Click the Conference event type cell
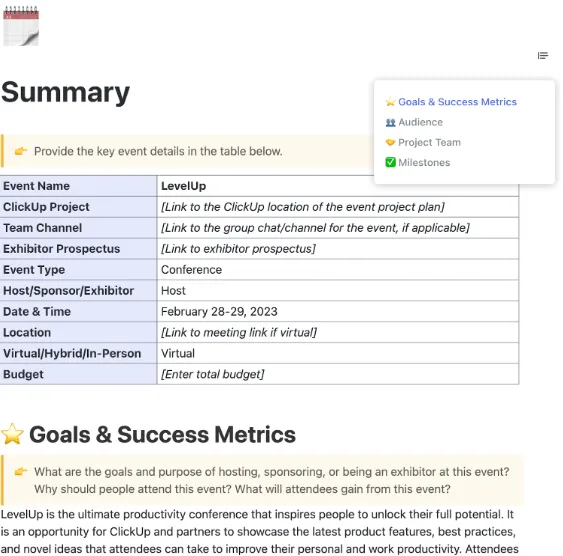The height and width of the screenshot is (556, 563). [x=338, y=270]
